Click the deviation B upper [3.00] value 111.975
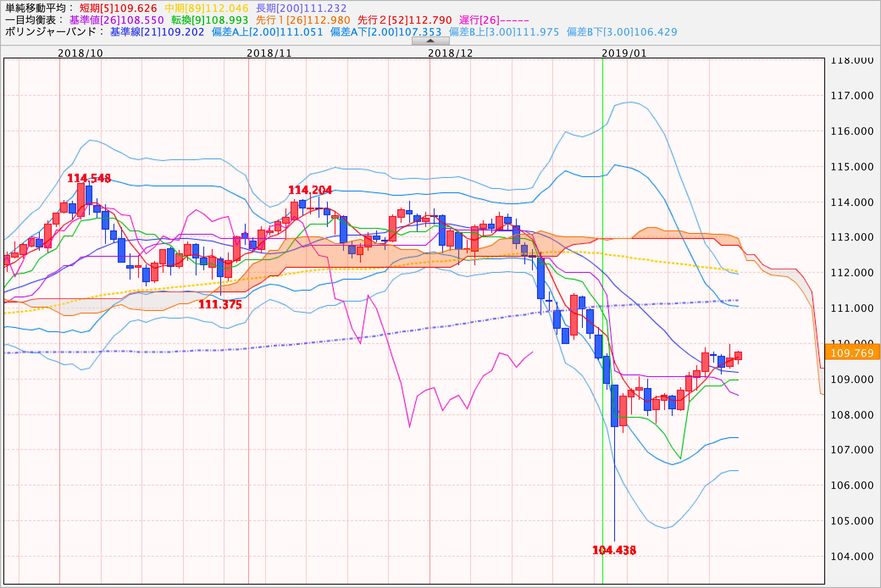Screen dimensions: 881x588 (x=504, y=32)
